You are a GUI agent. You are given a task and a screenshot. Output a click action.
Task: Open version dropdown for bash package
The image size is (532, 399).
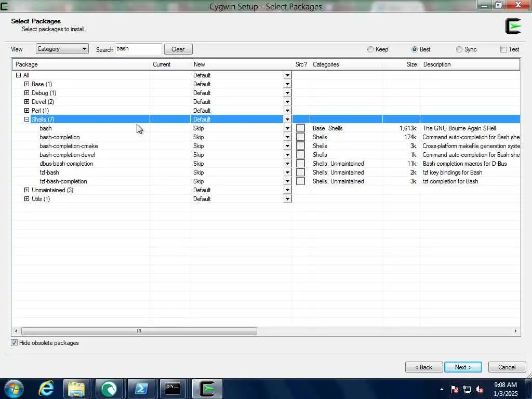287,128
